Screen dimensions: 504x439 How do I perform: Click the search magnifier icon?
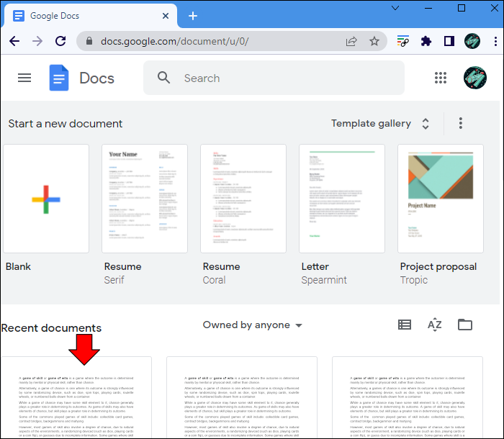click(163, 78)
